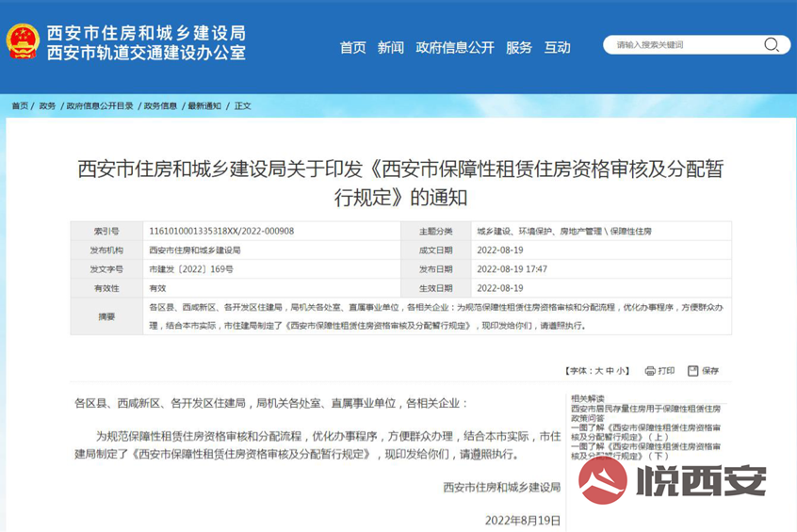Click 政府信息公开目录 breadcrumb link

99,105
